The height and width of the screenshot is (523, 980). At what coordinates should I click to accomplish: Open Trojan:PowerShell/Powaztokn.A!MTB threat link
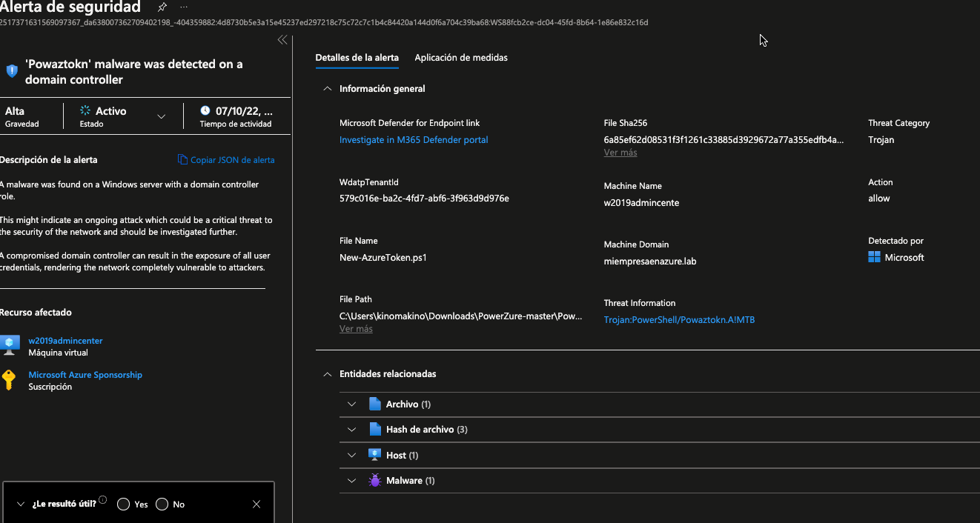679,320
